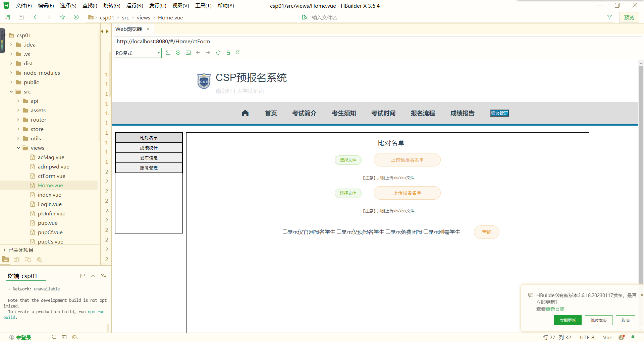Open the cloud panel icon beside the search icon

(x=40, y=260)
